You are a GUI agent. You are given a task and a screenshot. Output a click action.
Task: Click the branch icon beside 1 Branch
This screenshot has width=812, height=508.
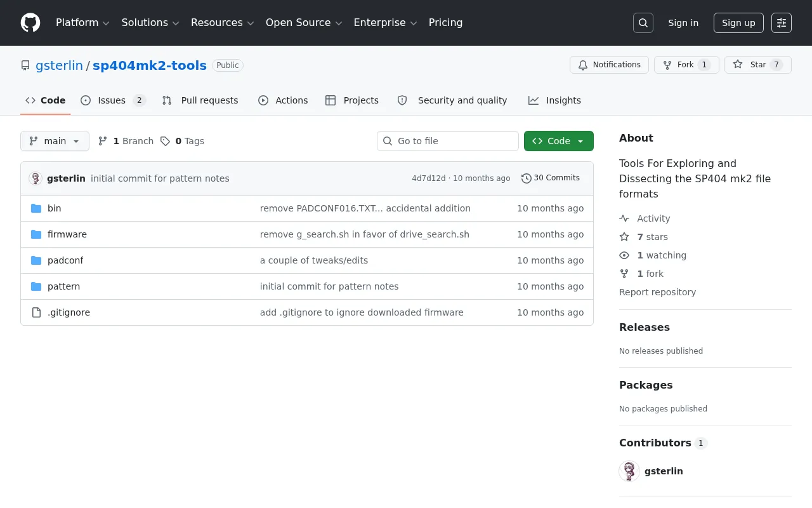coord(103,141)
